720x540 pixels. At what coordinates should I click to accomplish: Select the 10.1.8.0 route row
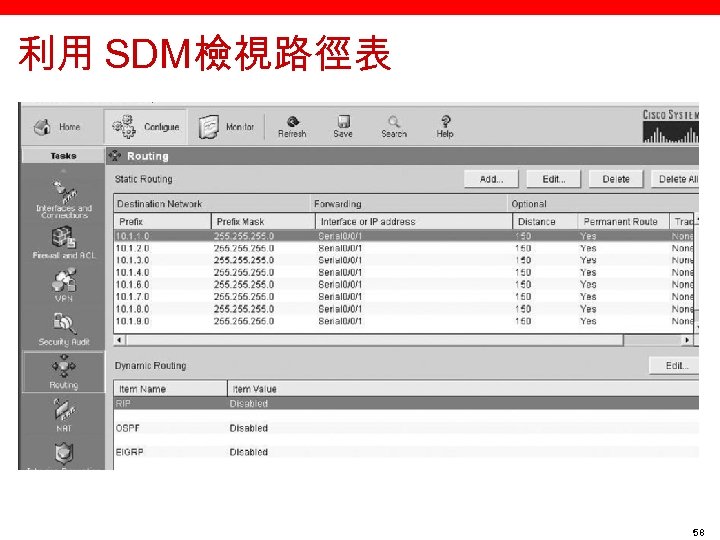pyautogui.click(x=404, y=309)
